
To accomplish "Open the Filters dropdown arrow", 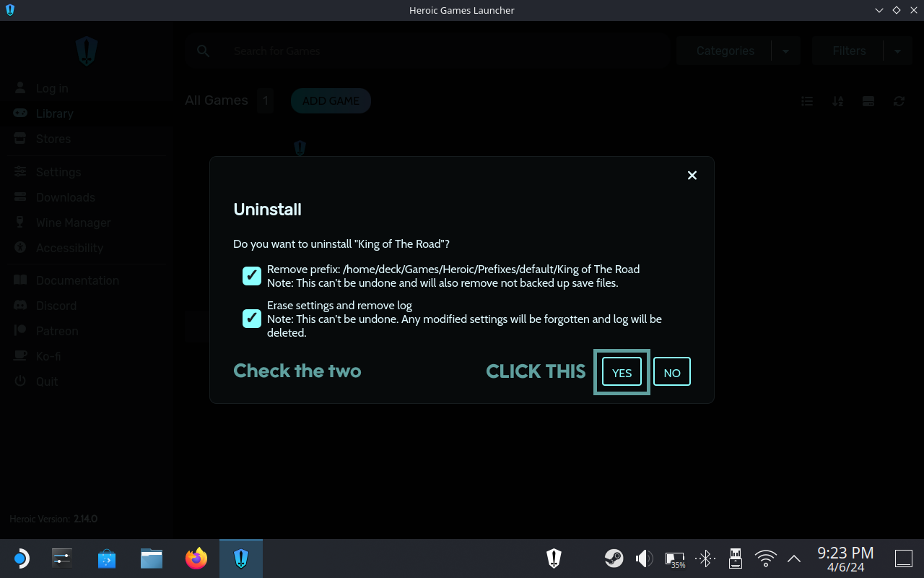I will pyautogui.click(x=897, y=51).
